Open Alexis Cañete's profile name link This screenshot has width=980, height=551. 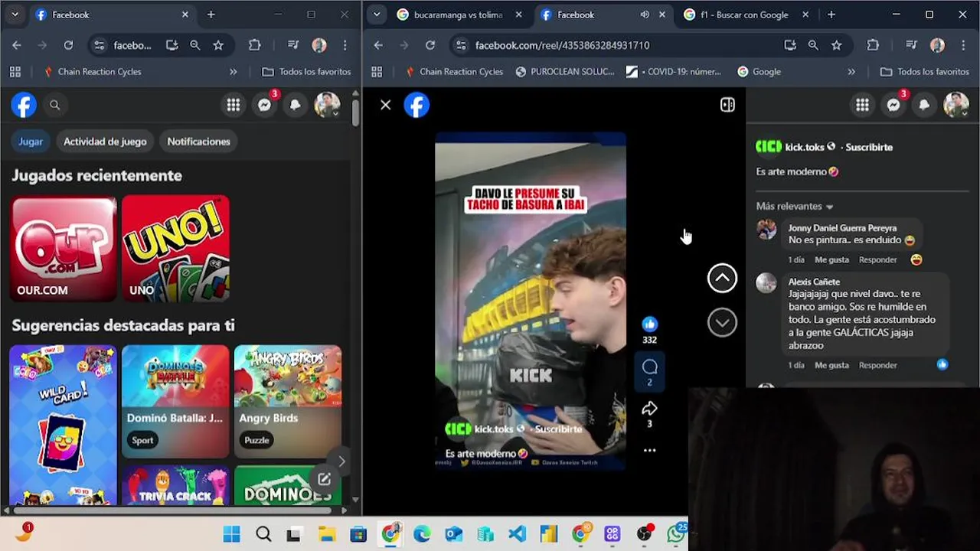click(x=814, y=282)
